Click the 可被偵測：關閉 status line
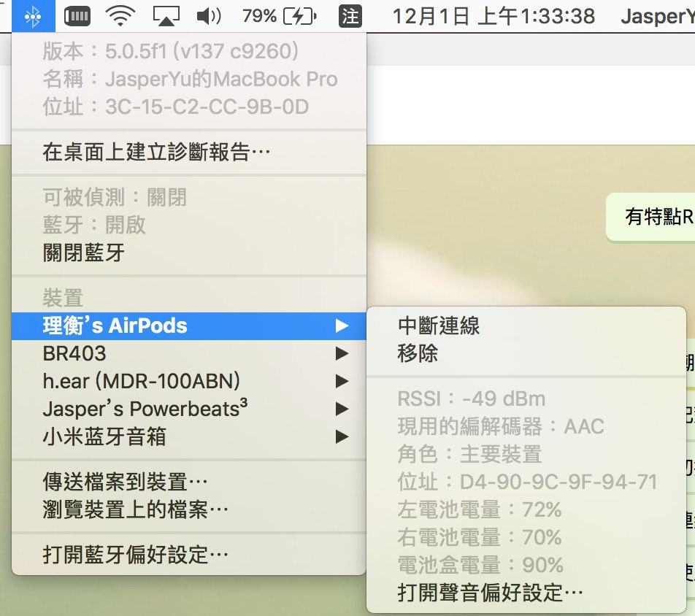Image resolution: width=695 pixels, height=616 pixels. click(x=115, y=197)
